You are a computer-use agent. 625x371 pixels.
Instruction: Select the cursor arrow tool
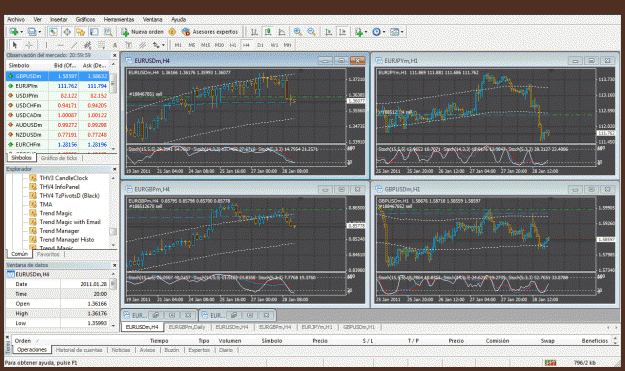pyautogui.click(x=15, y=45)
